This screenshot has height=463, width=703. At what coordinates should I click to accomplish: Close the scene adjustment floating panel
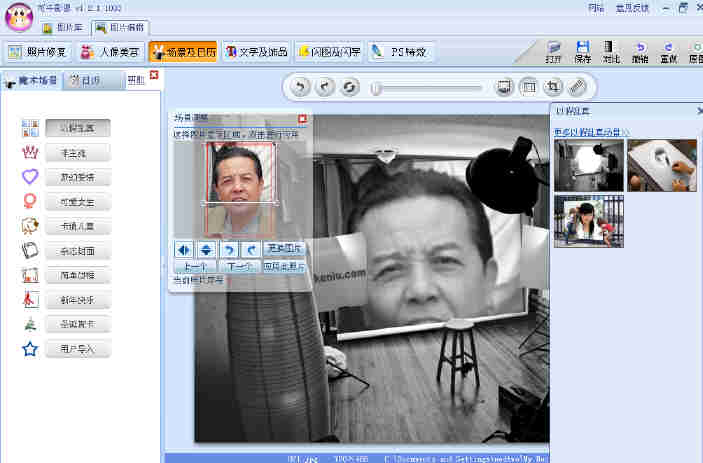(x=303, y=118)
